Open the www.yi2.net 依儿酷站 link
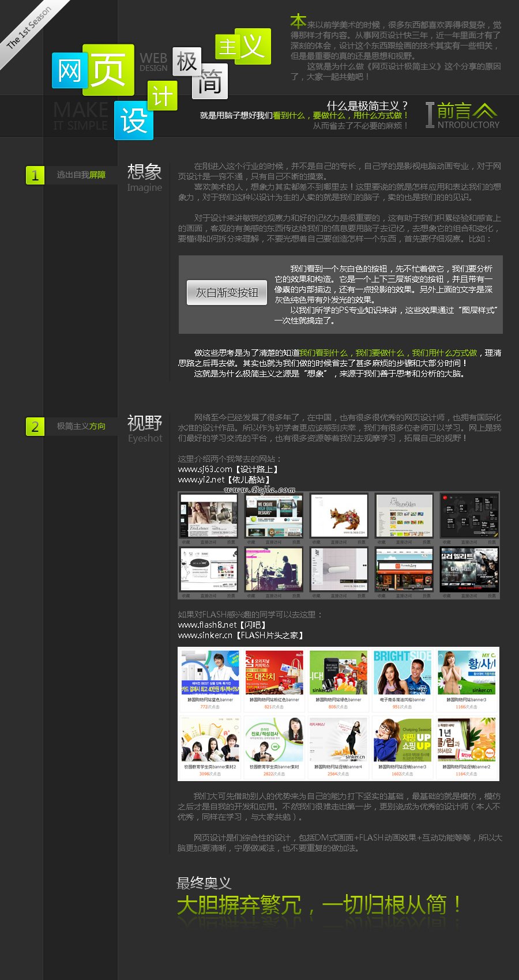Image resolution: width=519 pixels, height=980 pixels. [225, 480]
